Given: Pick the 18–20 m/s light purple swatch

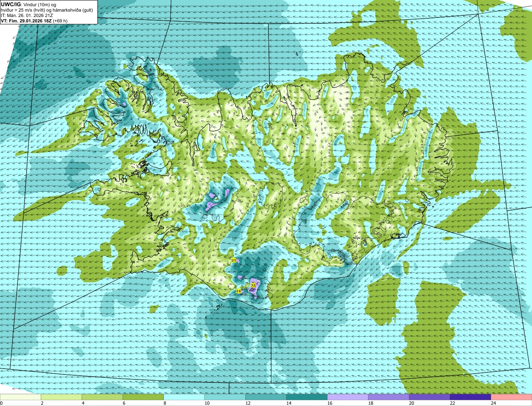Looking at the screenshot, I should point(389,397).
